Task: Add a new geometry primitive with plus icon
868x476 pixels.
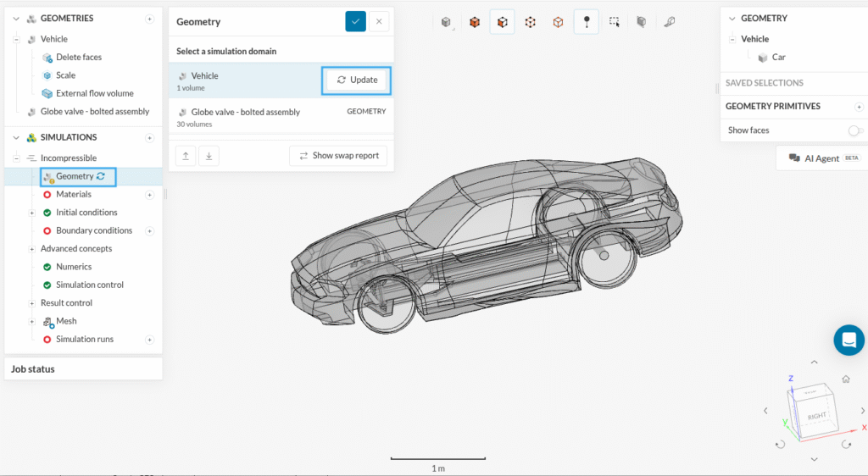Action: tap(858, 107)
